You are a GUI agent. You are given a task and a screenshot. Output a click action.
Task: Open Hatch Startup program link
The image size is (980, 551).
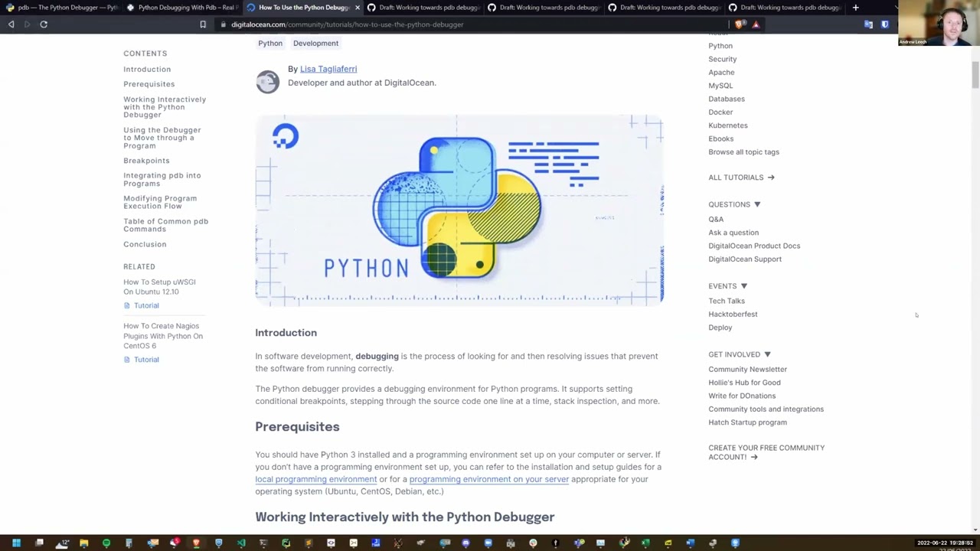coord(747,422)
